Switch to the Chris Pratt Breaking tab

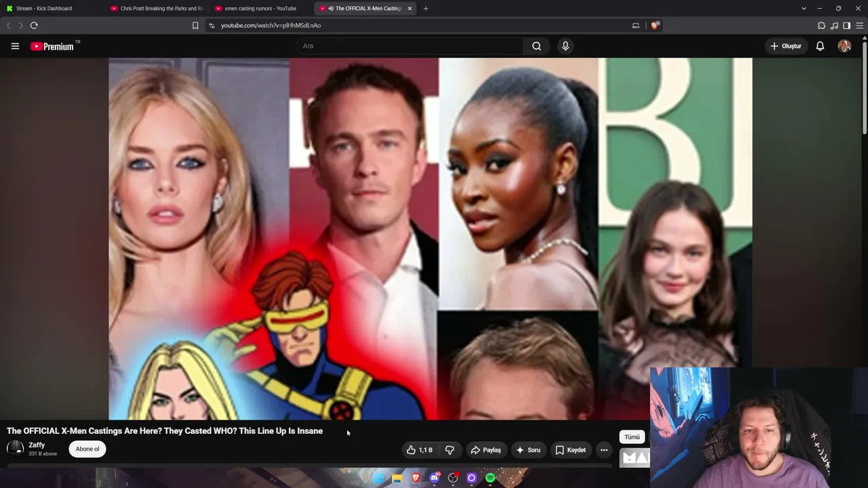157,8
